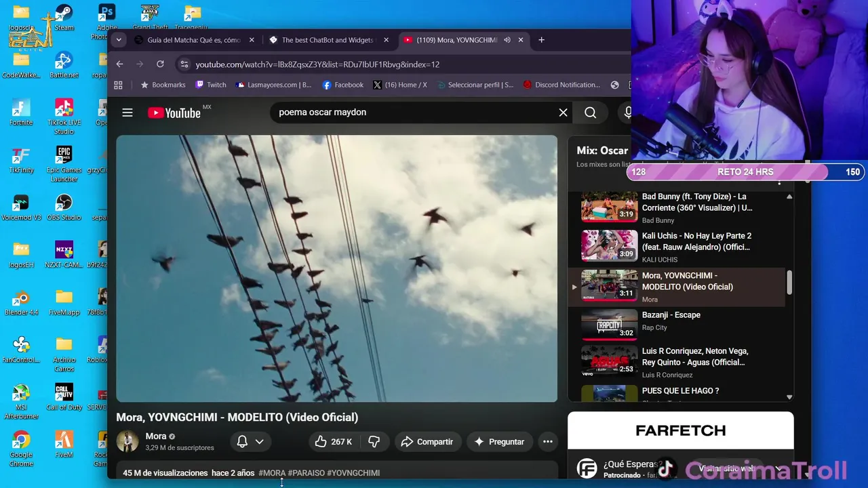Switch to Guía del Matcha tab
868x488 pixels.
194,40
